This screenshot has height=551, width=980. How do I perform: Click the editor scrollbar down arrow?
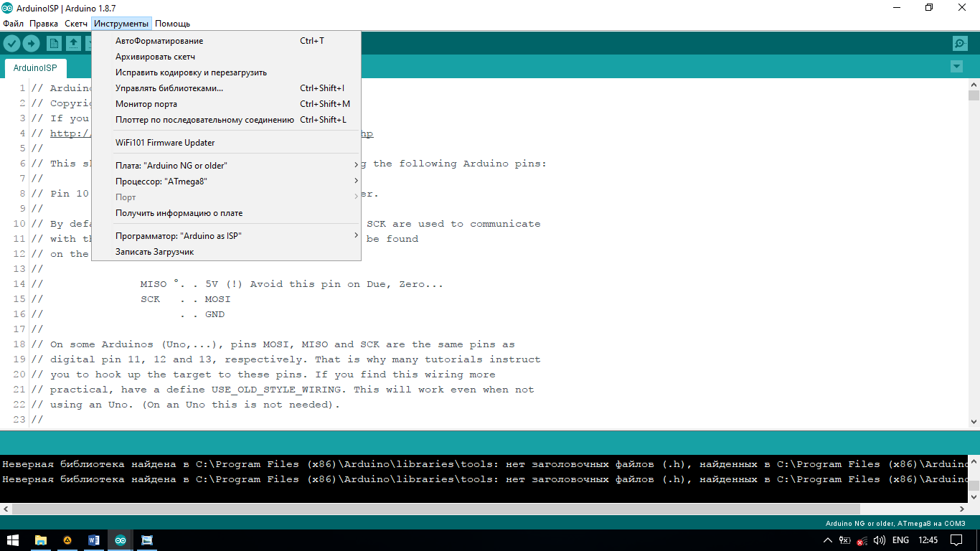[974, 422]
